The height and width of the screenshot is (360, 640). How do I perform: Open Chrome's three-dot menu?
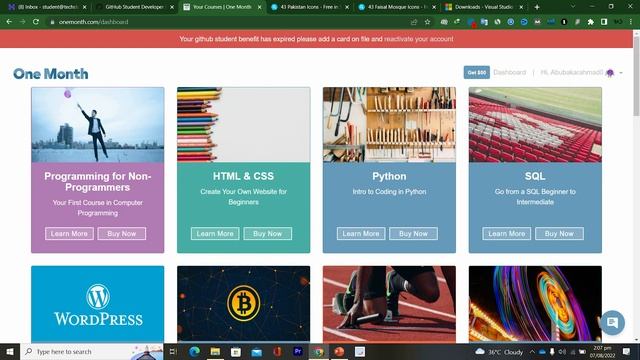pyautogui.click(x=631, y=22)
